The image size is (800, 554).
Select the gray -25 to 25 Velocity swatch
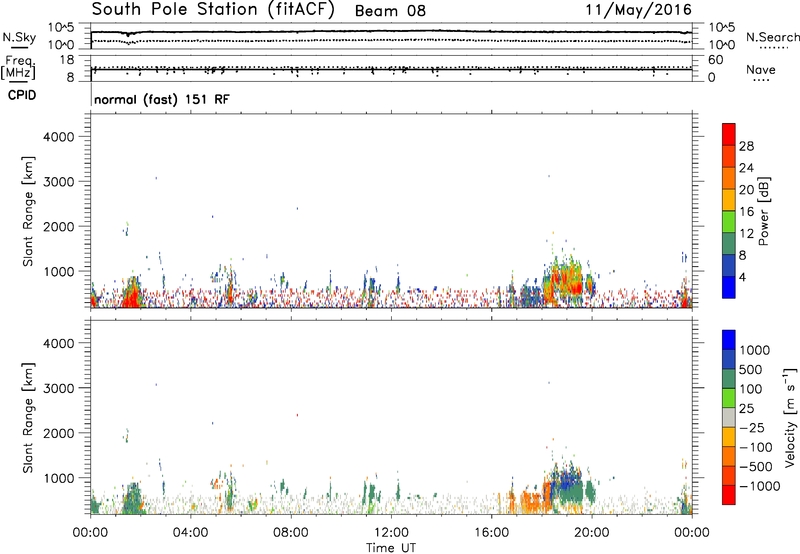tap(729, 417)
